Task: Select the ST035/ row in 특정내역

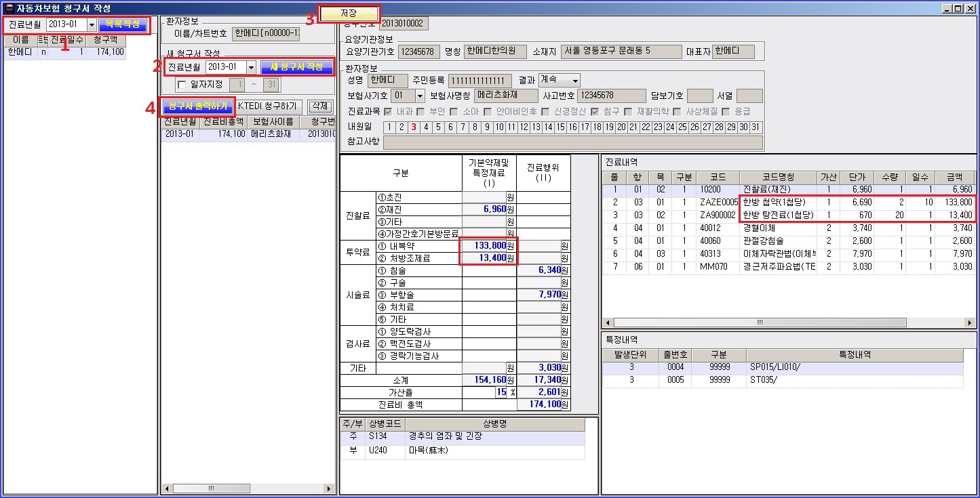Action: (783, 380)
